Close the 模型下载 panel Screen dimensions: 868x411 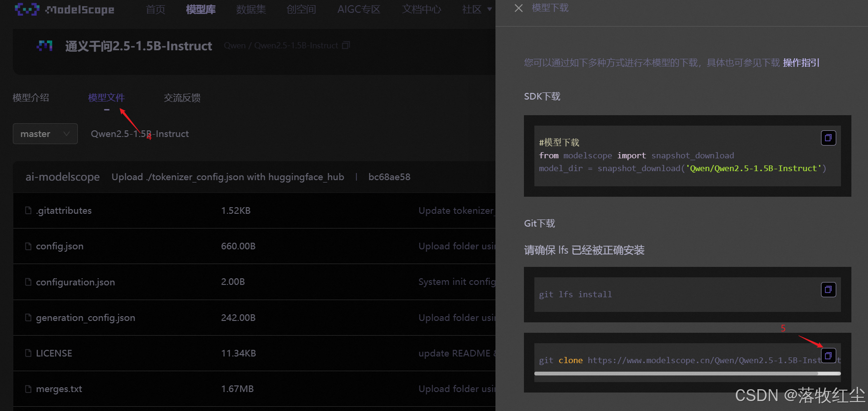[x=519, y=8]
